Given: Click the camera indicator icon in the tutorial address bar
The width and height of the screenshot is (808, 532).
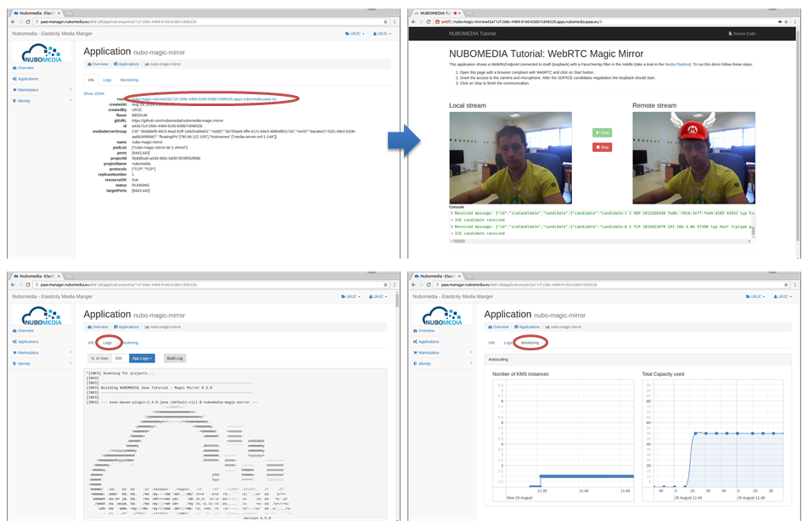Looking at the screenshot, I should (780, 21).
